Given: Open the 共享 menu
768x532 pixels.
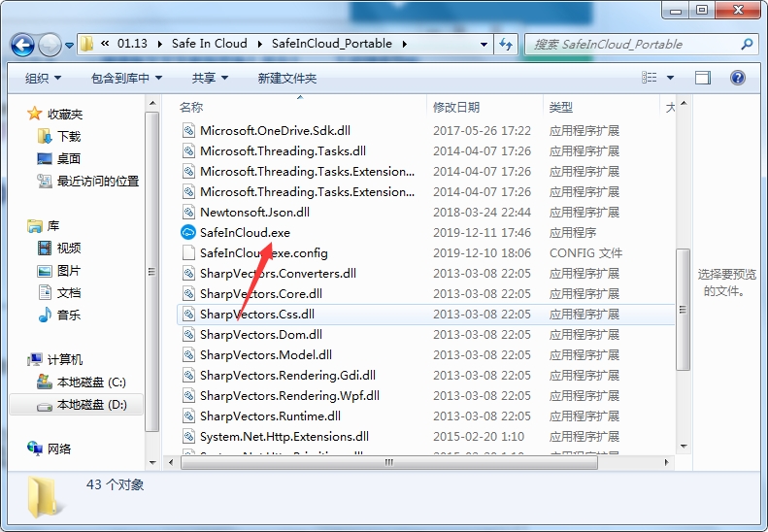Looking at the screenshot, I should [x=210, y=78].
